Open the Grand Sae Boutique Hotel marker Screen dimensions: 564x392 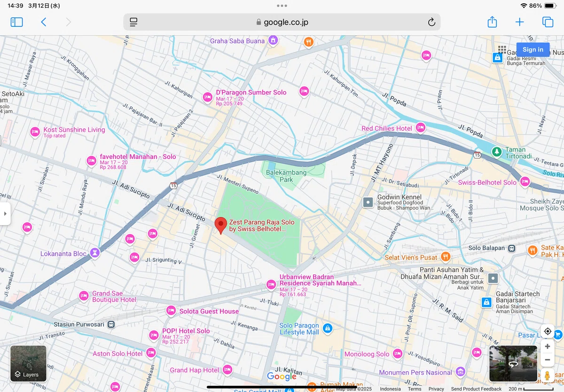(x=84, y=296)
